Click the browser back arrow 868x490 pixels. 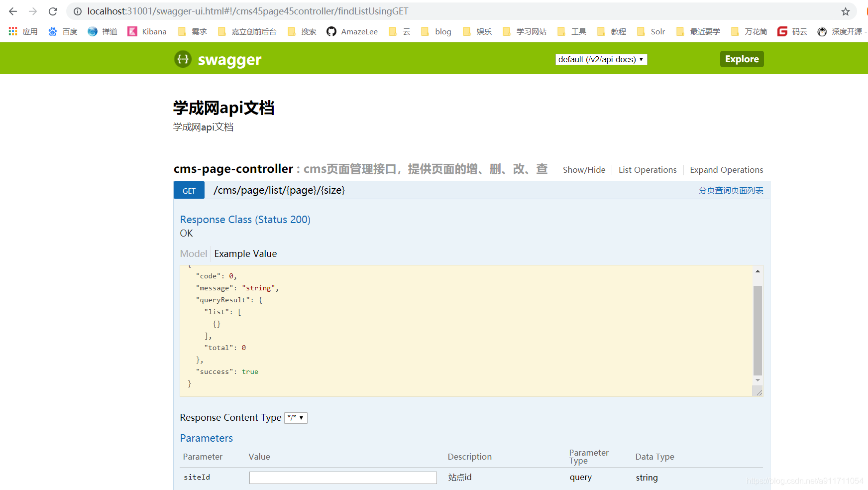click(x=13, y=11)
